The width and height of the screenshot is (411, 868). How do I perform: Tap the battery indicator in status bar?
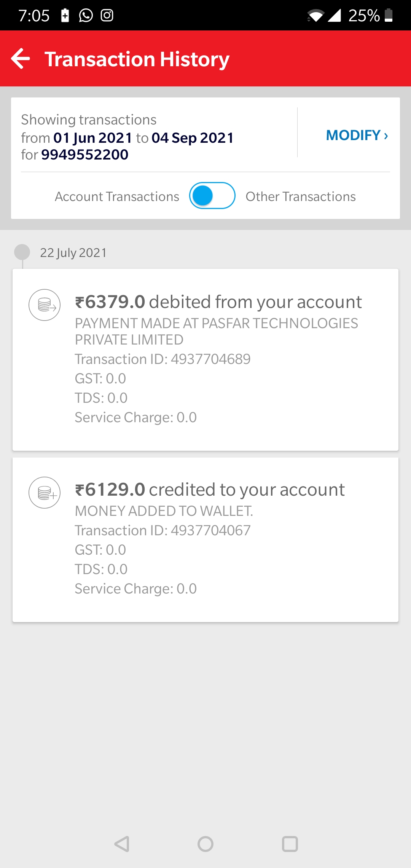coord(389,16)
